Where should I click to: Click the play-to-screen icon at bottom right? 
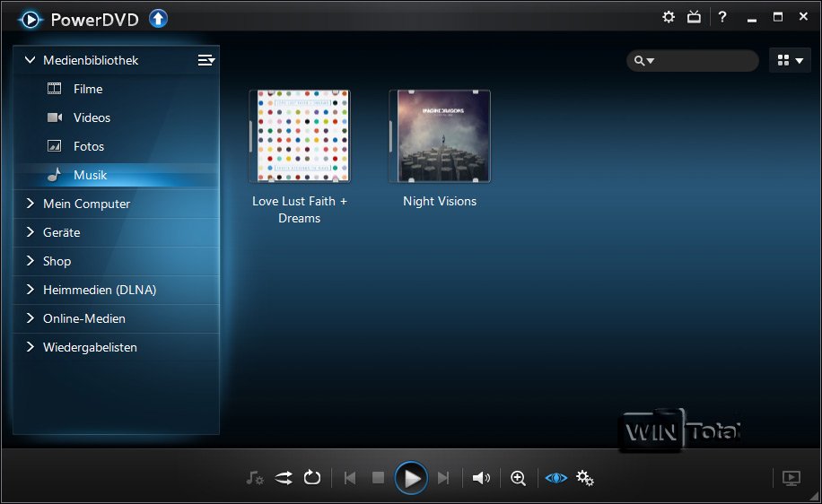pos(791,478)
